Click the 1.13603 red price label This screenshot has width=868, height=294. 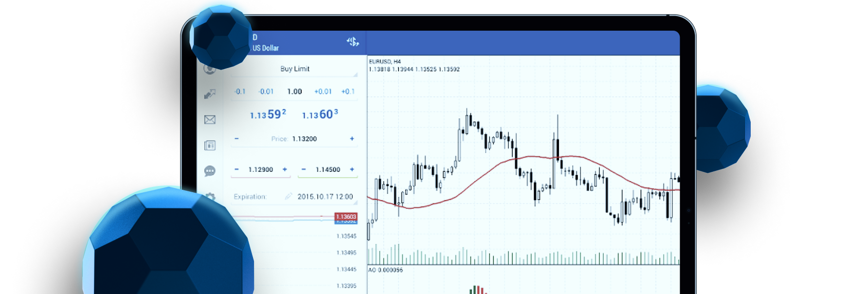click(346, 217)
